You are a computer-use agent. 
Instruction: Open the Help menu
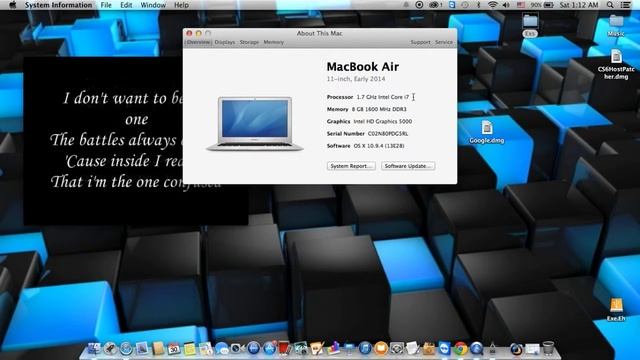181,5
